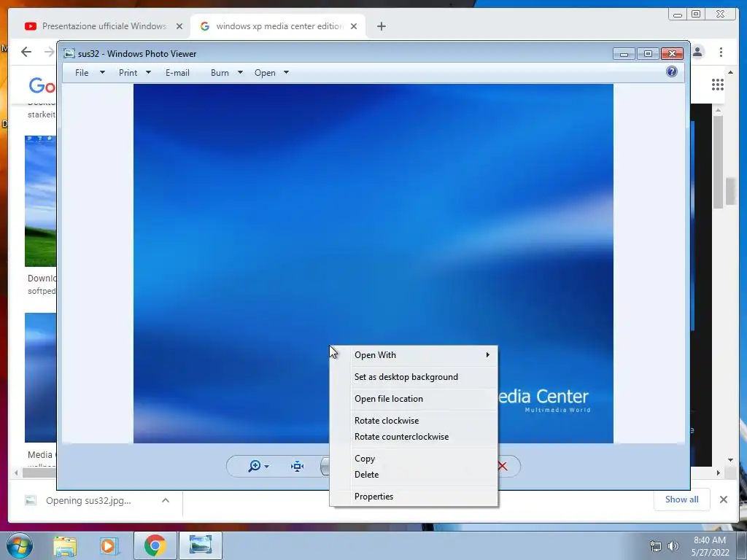Click the Windows Start orb
Image resolution: width=747 pixels, height=560 pixels.
click(20, 545)
